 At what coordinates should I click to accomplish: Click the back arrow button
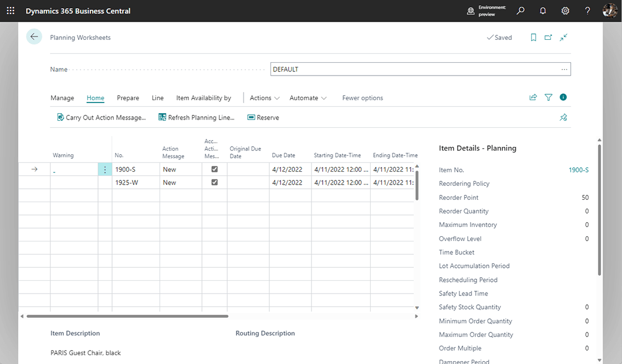click(34, 37)
